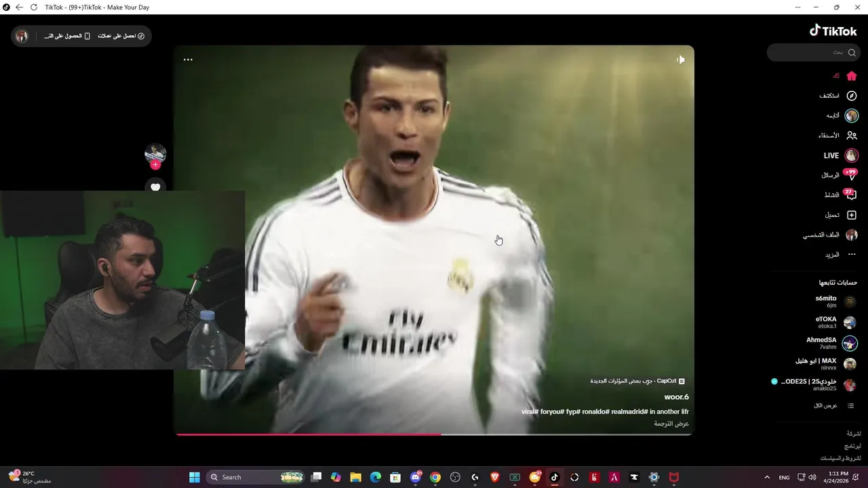Open the Following avatar icon
This screenshot has height=488, width=868.
point(852,116)
